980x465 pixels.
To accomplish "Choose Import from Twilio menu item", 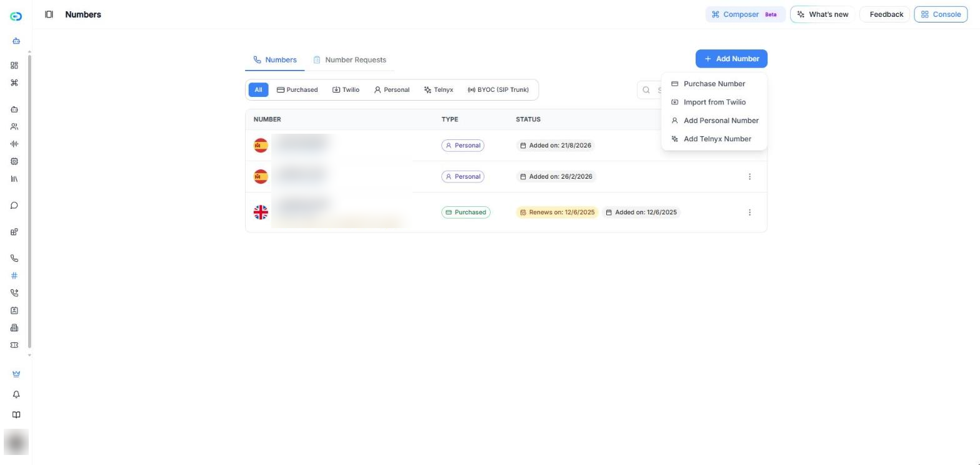I will [x=714, y=102].
